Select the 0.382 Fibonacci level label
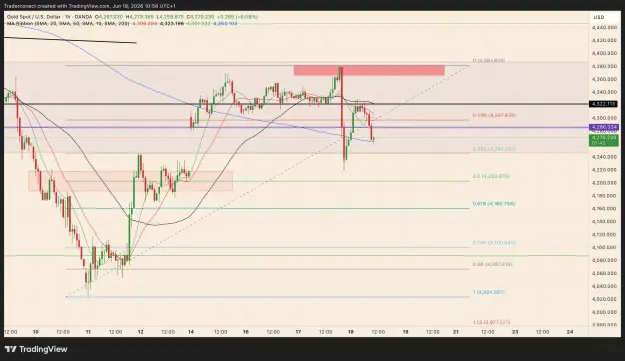The width and height of the screenshot is (625, 361). point(494,149)
